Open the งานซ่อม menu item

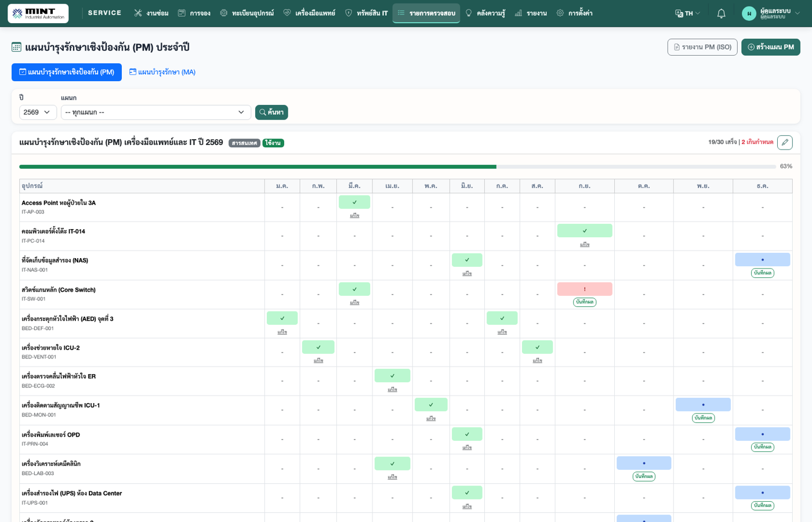[151, 13]
